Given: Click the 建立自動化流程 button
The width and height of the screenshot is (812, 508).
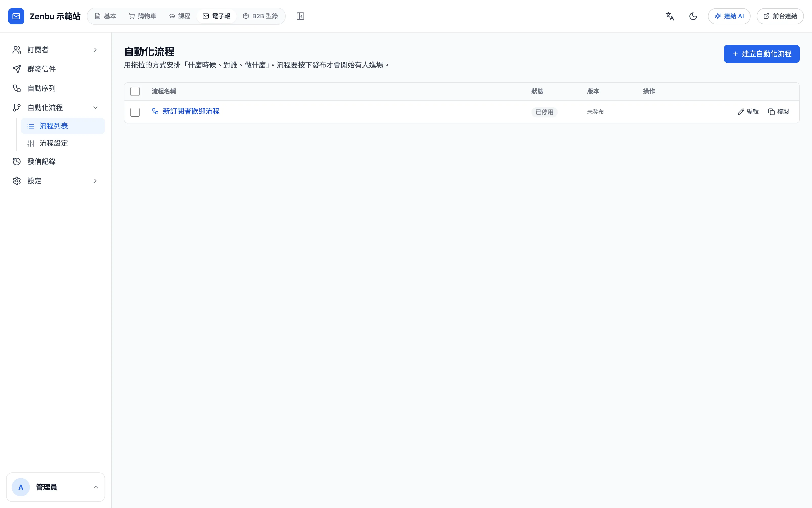Looking at the screenshot, I should (x=761, y=54).
